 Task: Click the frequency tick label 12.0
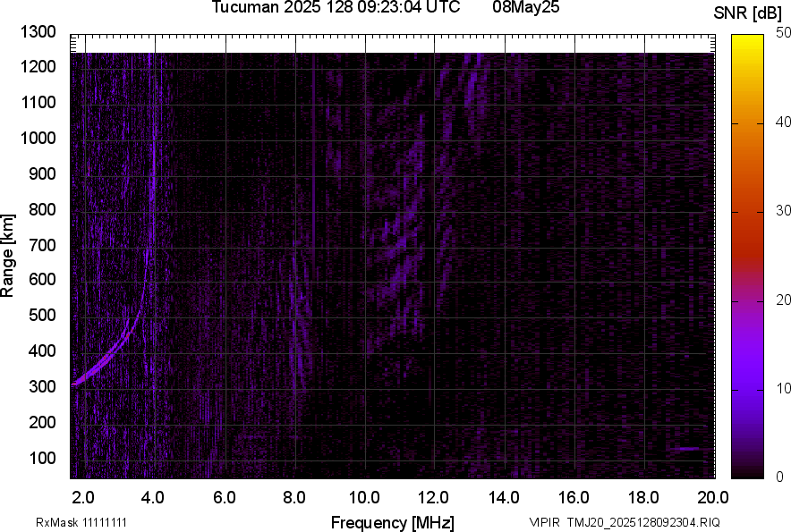(x=433, y=498)
